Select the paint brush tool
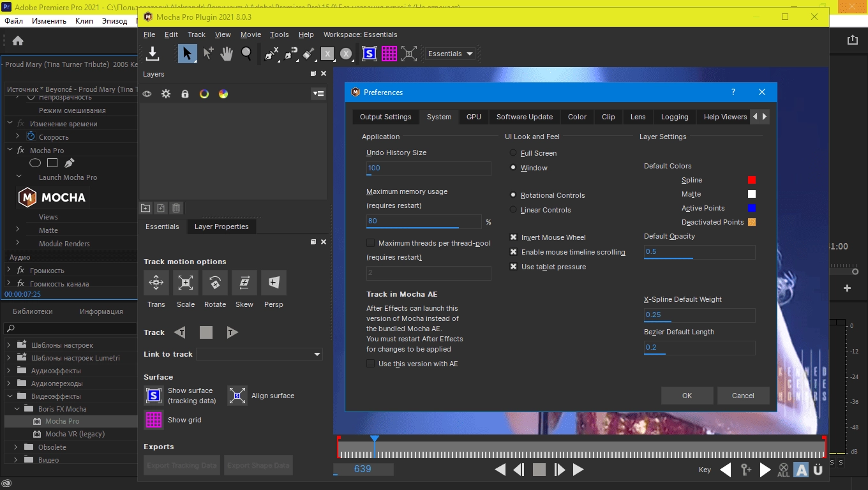 [x=309, y=54]
